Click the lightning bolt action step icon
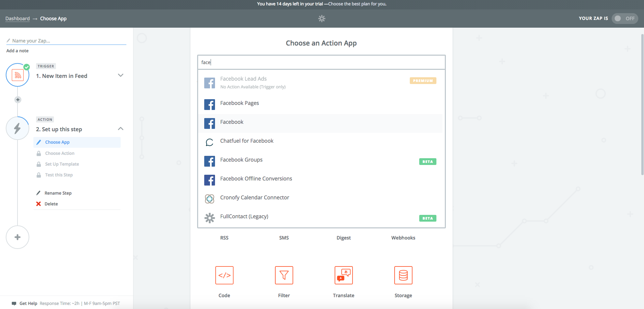This screenshot has height=309, width=644. (x=18, y=128)
